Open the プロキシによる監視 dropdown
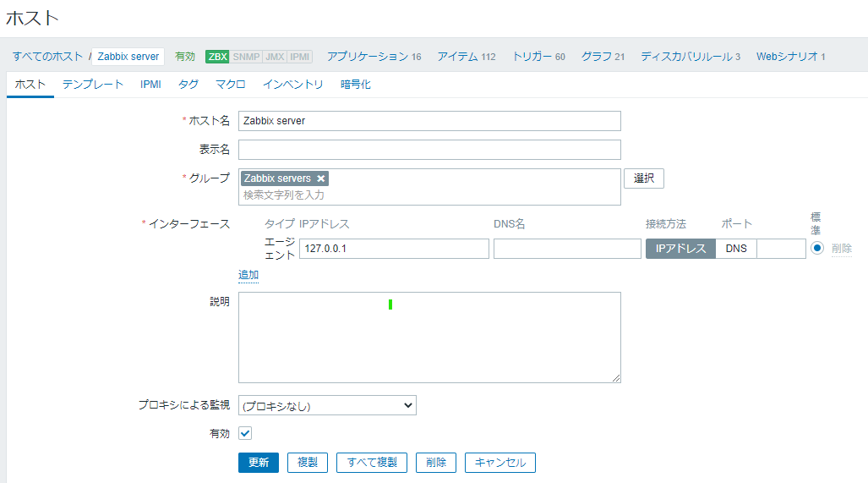This screenshot has height=483, width=868. (x=327, y=405)
